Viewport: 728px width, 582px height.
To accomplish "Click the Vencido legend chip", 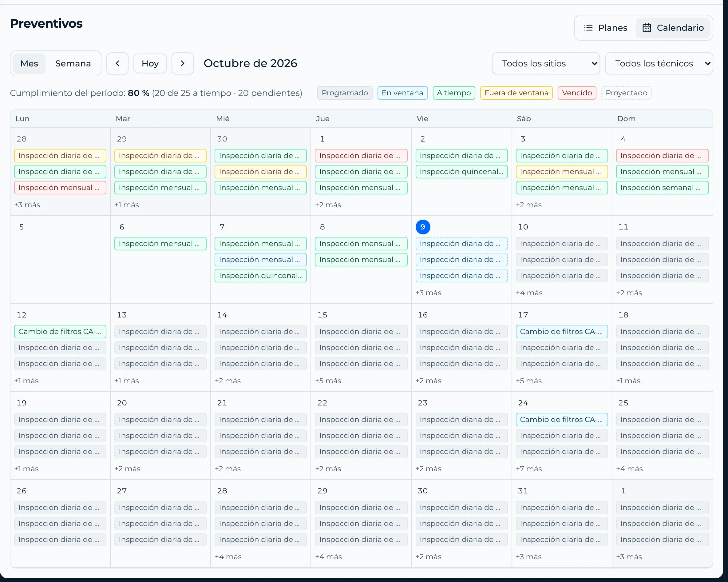I will [577, 93].
